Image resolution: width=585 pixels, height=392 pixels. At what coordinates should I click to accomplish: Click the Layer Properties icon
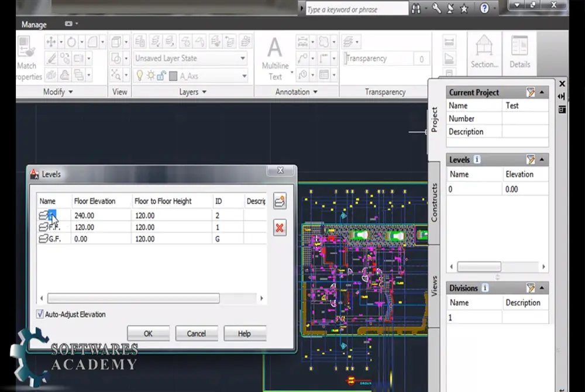140,42
